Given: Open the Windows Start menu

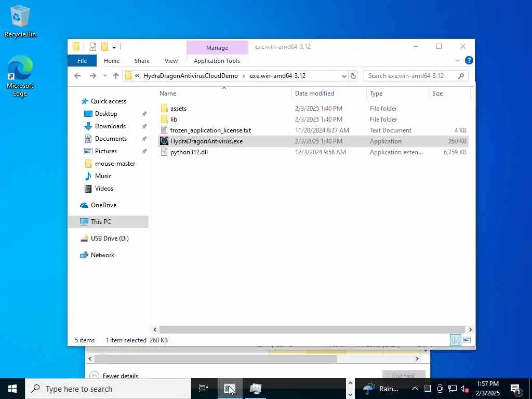Looking at the screenshot, I should 12,389.
